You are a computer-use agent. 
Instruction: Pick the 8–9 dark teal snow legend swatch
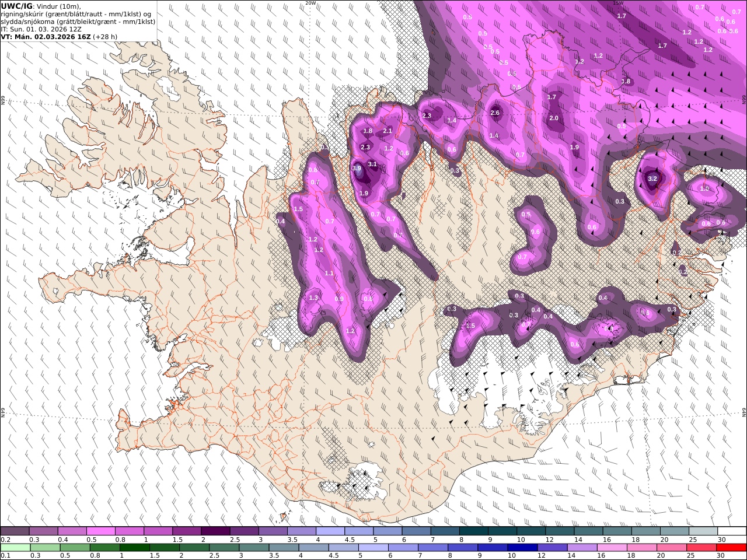coord(474,531)
